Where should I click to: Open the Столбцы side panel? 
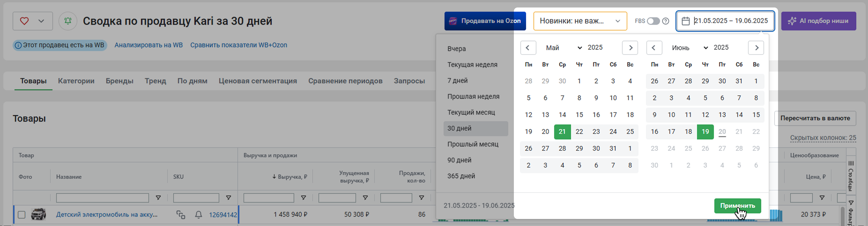coord(851,176)
